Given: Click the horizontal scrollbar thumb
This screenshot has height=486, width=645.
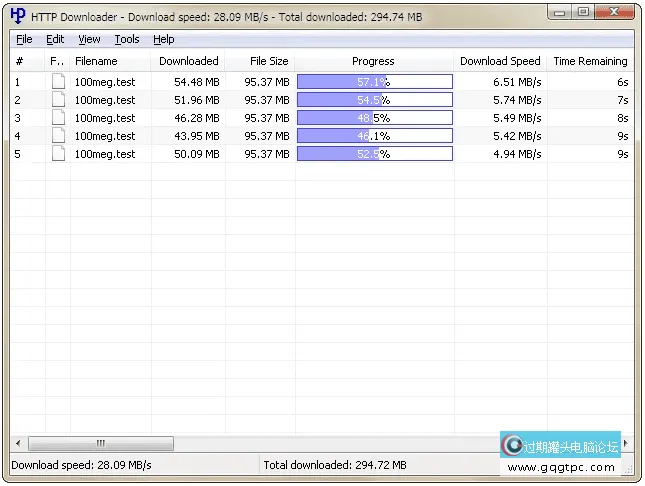Looking at the screenshot, I should (101, 443).
